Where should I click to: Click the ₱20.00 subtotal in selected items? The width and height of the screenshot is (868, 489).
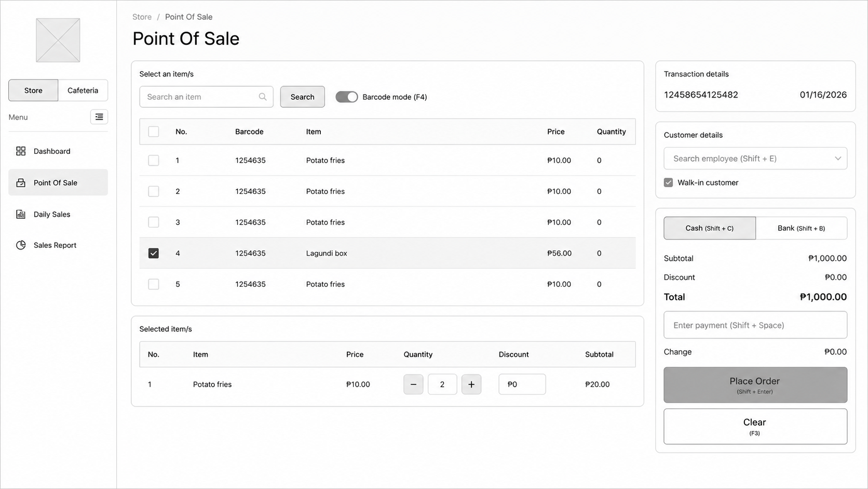coord(598,385)
